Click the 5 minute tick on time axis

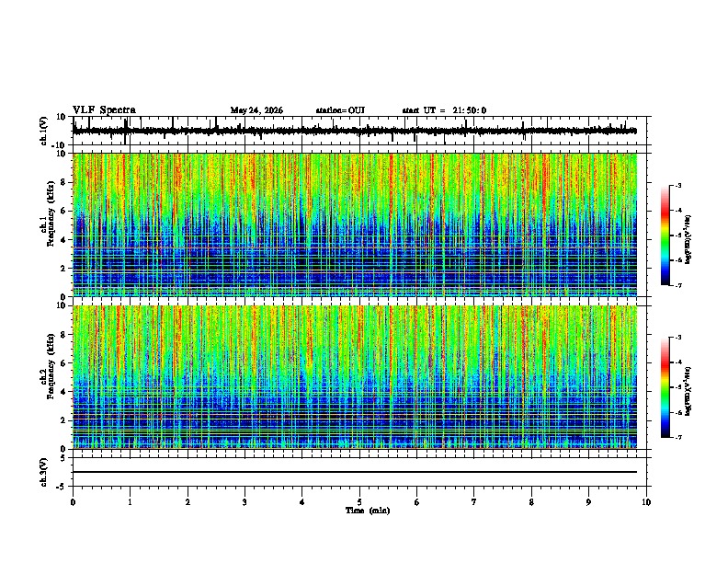(359, 502)
